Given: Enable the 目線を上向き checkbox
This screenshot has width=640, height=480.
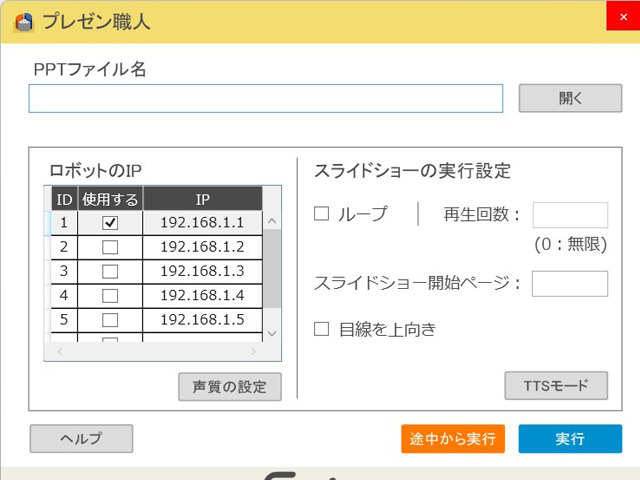Looking at the screenshot, I should click(322, 329).
